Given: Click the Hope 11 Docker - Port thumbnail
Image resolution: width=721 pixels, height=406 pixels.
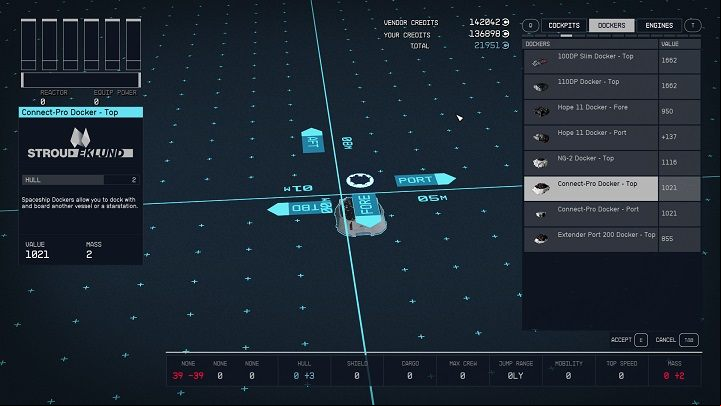Looking at the screenshot, I should [x=541, y=137].
